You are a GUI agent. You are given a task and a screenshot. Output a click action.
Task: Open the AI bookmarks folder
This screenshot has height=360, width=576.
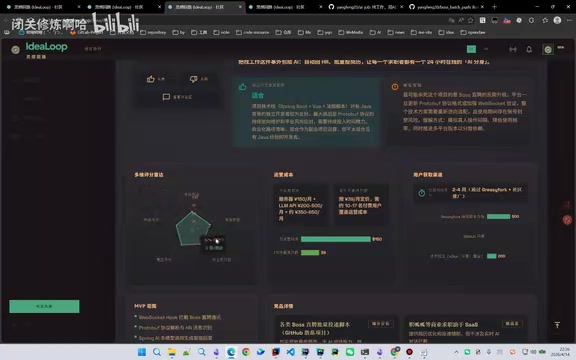click(375, 32)
